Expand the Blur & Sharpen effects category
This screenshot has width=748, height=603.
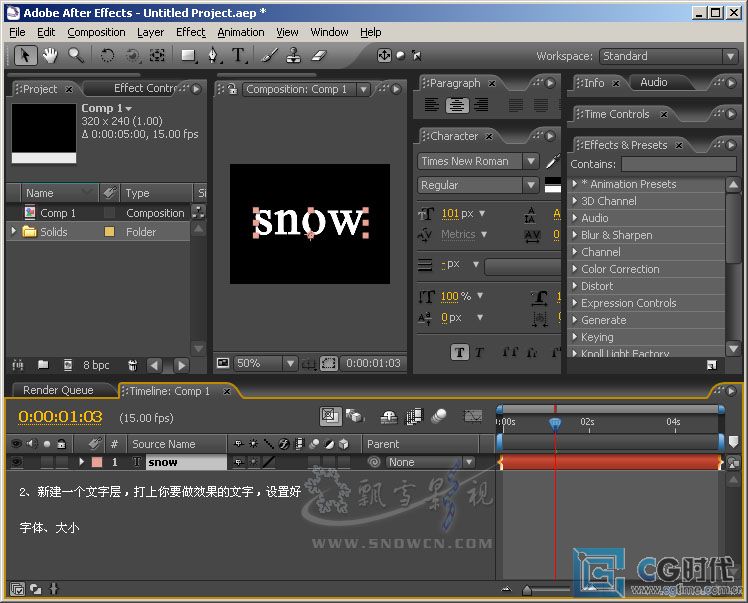[x=575, y=235]
